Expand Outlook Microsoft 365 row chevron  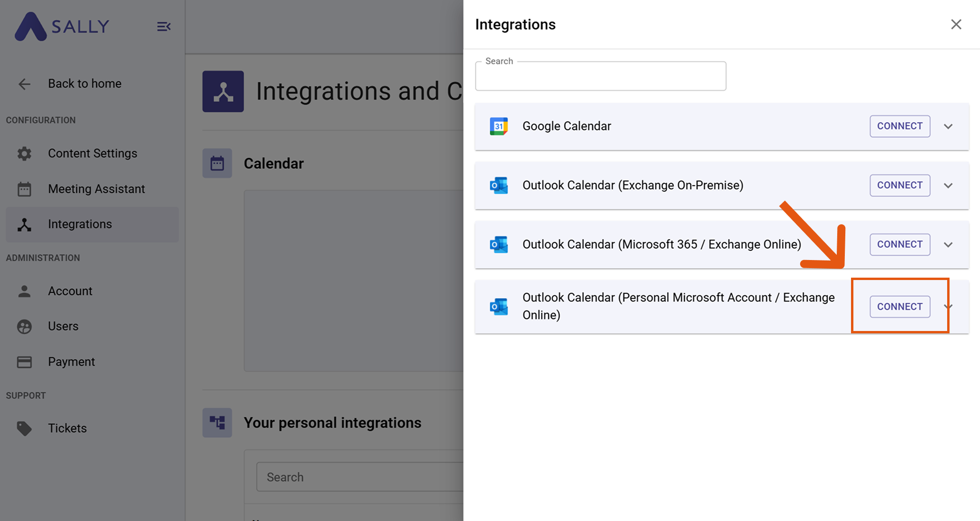(x=948, y=245)
